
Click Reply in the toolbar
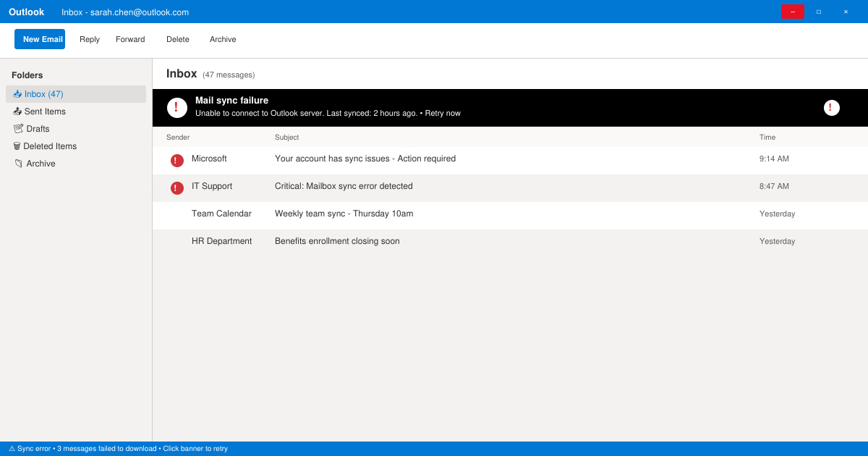click(90, 39)
